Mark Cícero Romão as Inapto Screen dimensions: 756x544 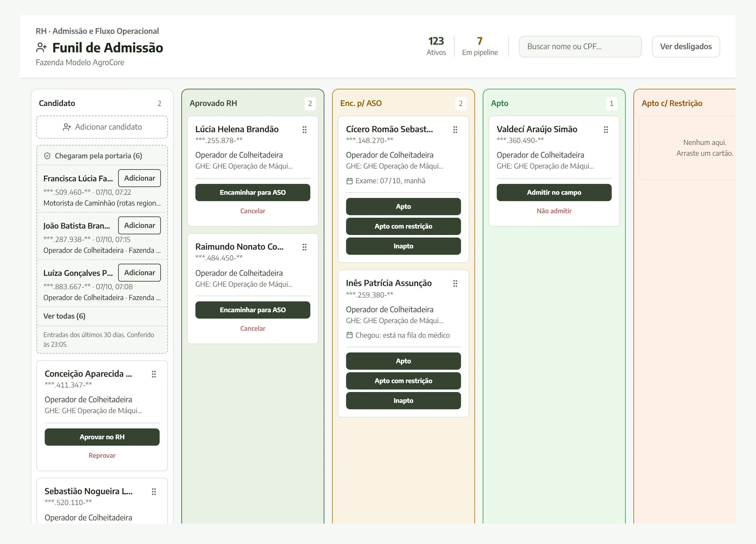pos(403,246)
